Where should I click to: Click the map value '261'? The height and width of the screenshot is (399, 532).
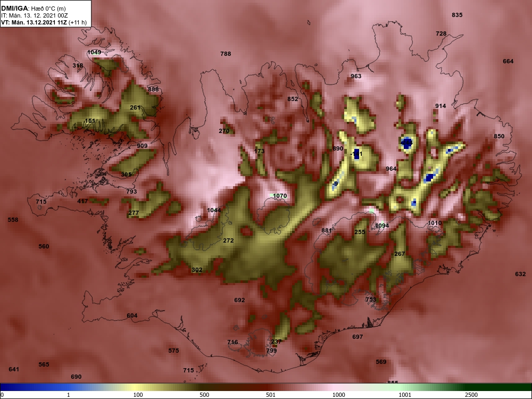(135, 107)
